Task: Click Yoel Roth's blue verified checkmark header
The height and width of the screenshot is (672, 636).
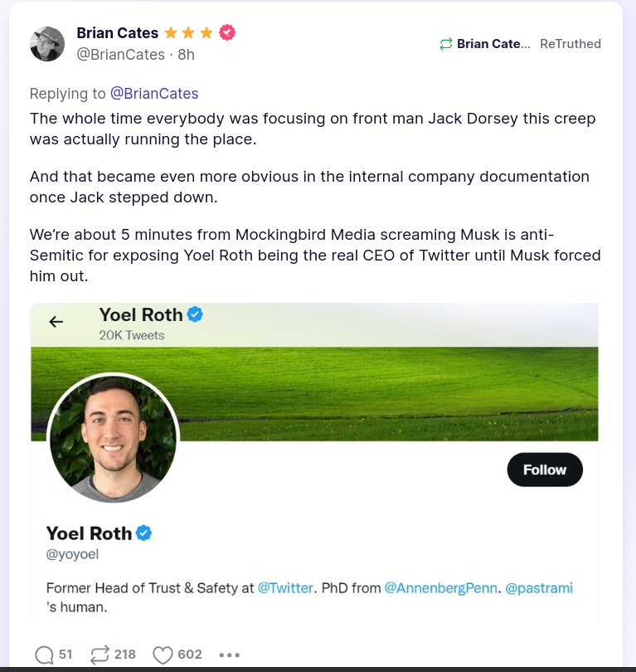Action: 196,314
